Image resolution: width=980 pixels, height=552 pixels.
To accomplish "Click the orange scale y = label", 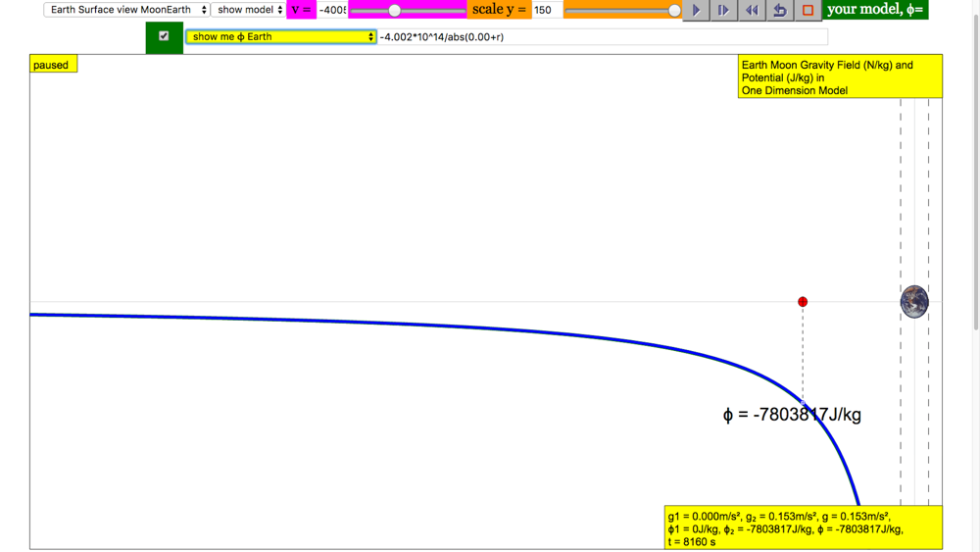I will pyautogui.click(x=500, y=10).
